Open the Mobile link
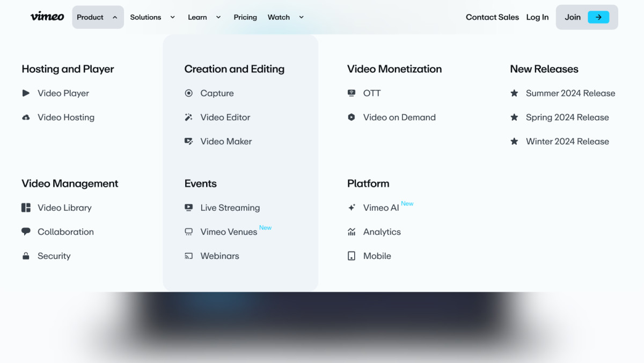644x363 pixels. point(377,256)
